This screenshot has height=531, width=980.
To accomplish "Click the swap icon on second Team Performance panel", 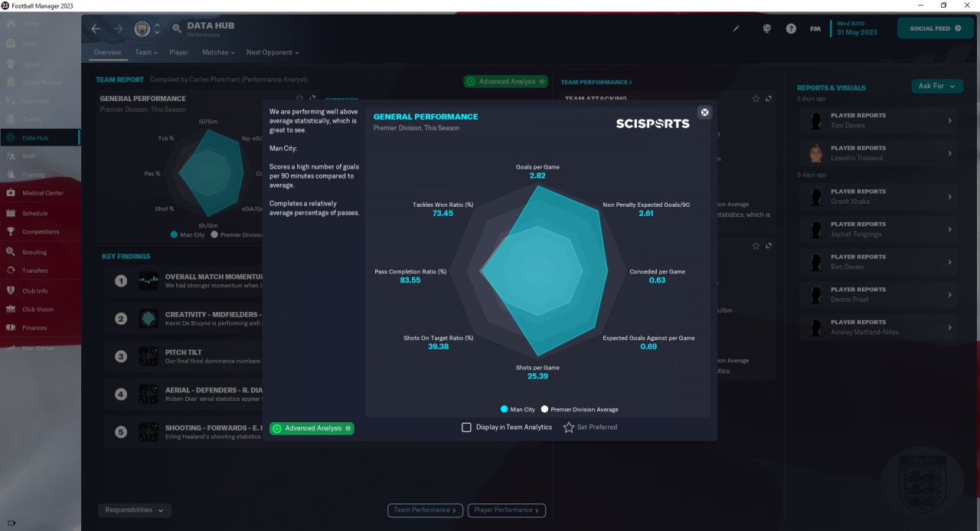I will click(x=769, y=246).
